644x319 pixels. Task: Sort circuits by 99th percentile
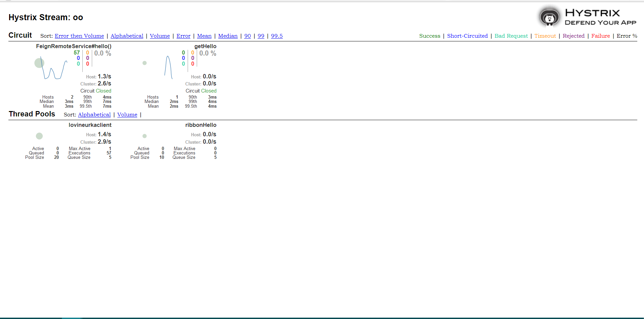(261, 36)
